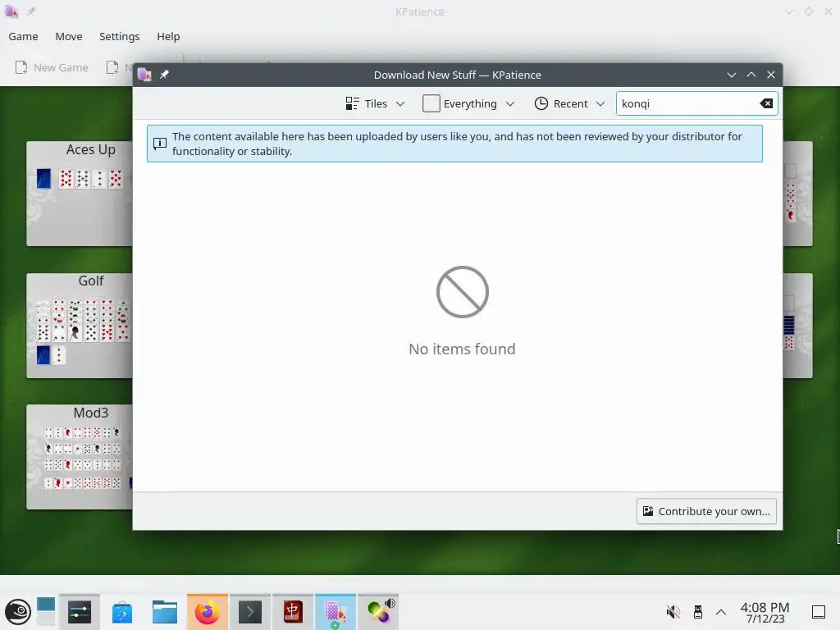Switch to KPatience taskbar entry
840x630 pixels.
click(x=336, y=612)
